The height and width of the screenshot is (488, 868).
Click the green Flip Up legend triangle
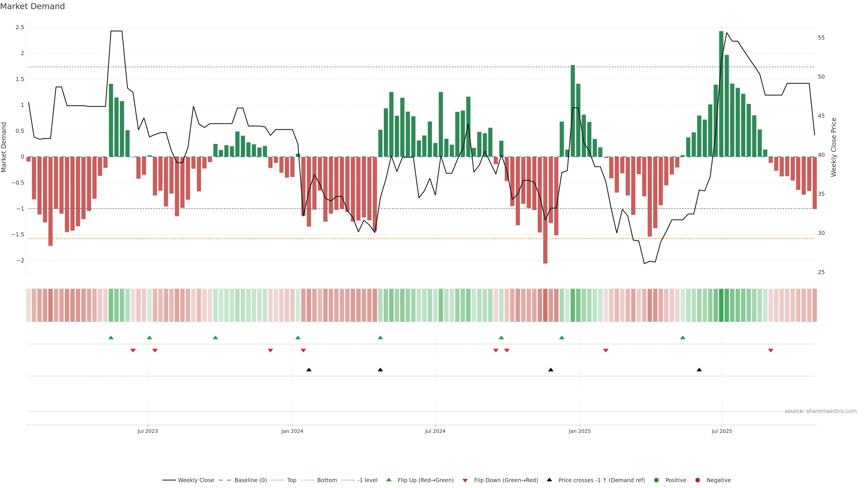pos(389,480)
